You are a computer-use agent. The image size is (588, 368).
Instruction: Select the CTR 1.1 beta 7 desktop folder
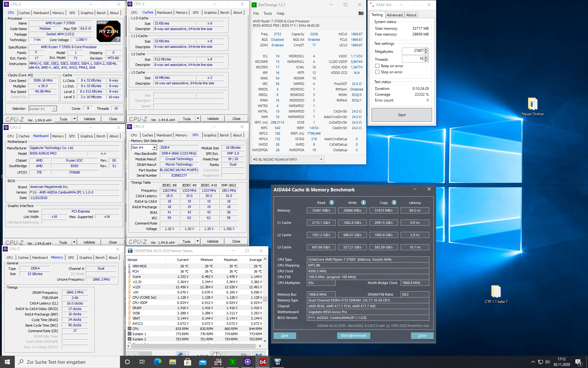[x=496, y=294]
